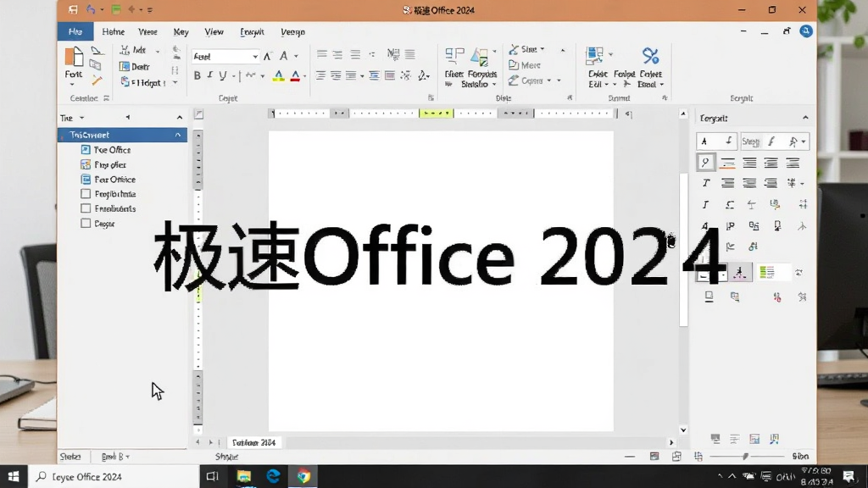Click the taskbar search box
The image size is (868, 488).
coord(114,476)
